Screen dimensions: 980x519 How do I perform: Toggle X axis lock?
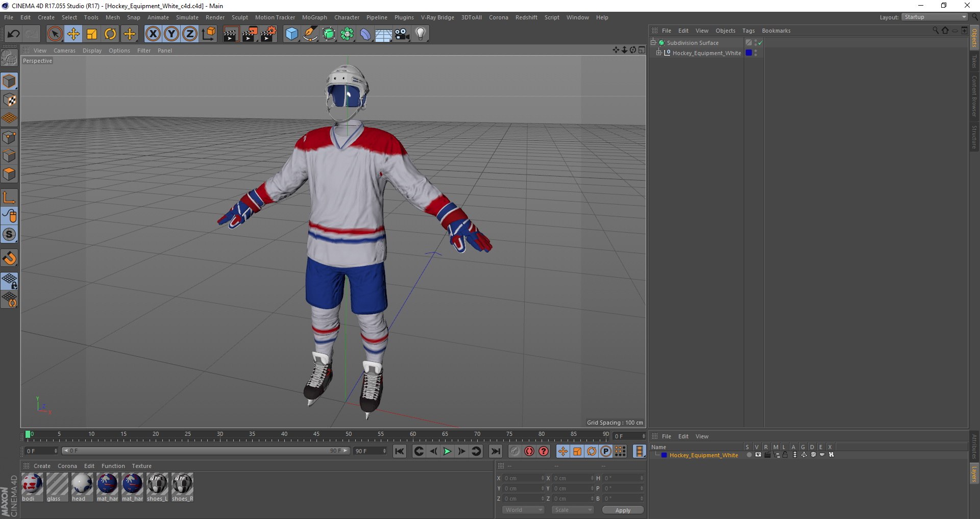(153, 34)
